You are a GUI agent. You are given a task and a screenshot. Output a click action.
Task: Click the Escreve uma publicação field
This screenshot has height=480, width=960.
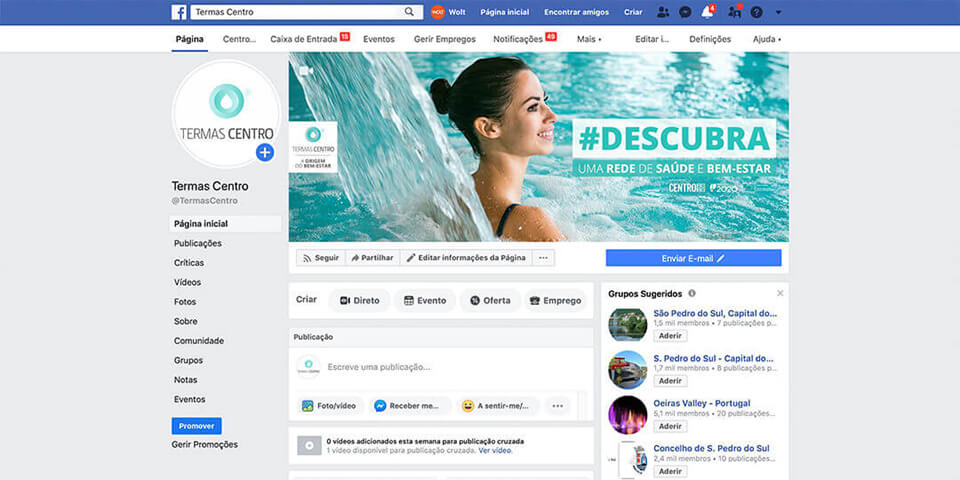click(x=440, y=367)
